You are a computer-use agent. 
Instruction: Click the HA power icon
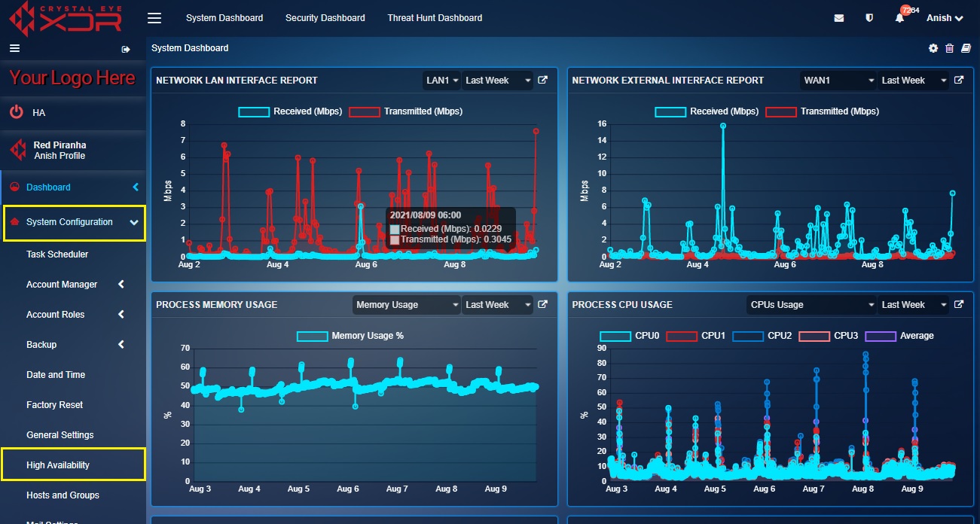(x=17, y=112)
